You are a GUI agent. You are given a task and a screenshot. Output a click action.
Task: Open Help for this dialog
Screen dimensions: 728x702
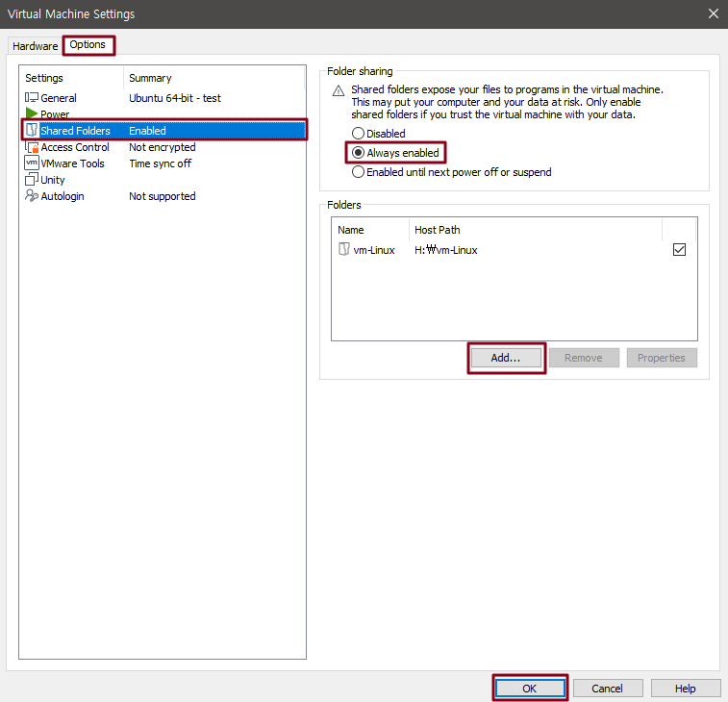coord(686,689)
